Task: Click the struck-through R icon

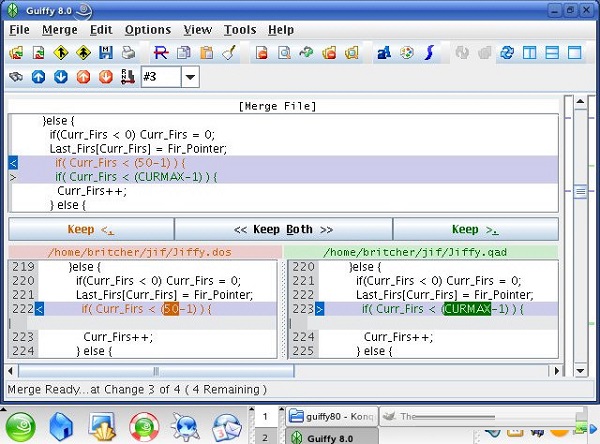Action: (x=161, y=53)
